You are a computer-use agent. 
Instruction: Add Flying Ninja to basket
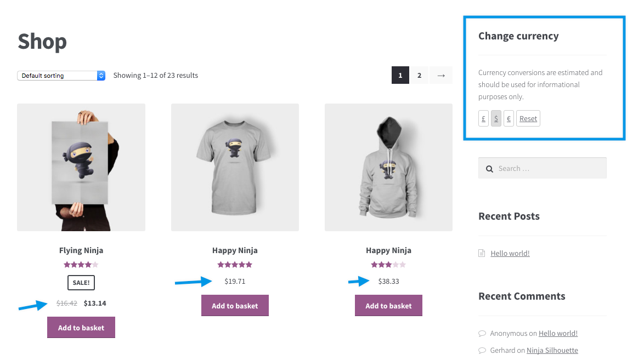click(x=81, y=328)
